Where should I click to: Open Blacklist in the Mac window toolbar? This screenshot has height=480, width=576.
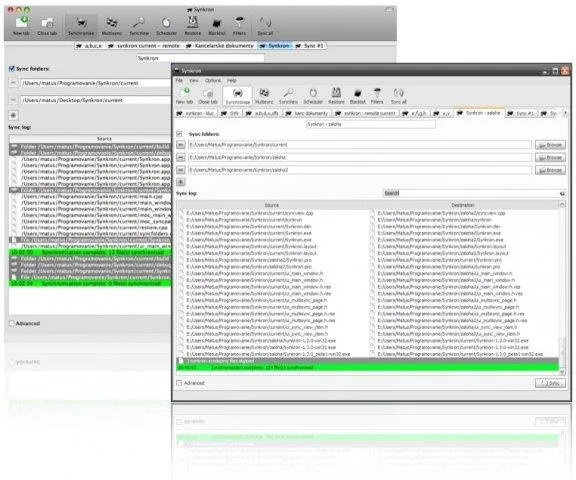pos(217,26)
